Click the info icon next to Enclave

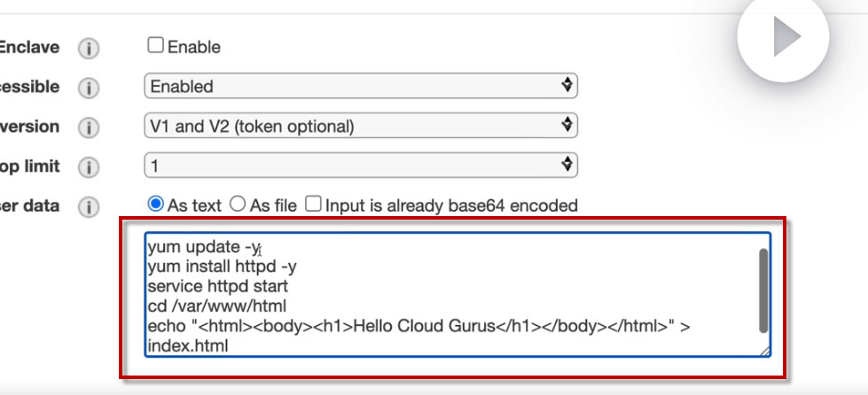pos(88,48)
